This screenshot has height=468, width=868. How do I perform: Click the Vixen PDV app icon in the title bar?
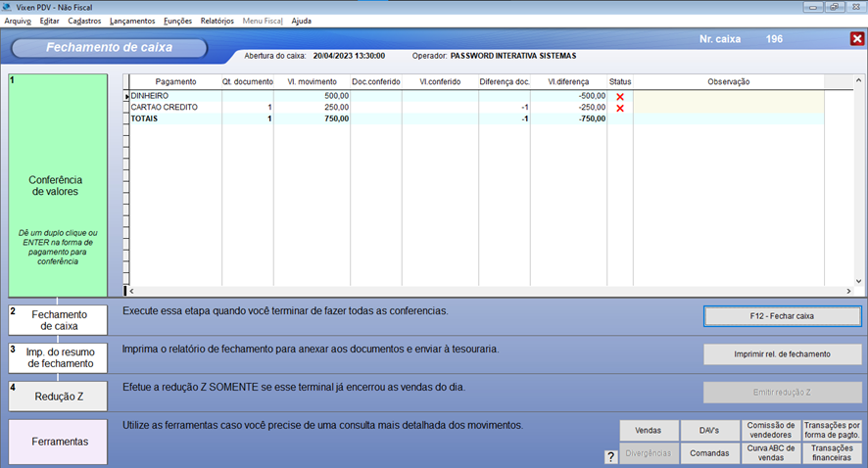click(7, 7)
